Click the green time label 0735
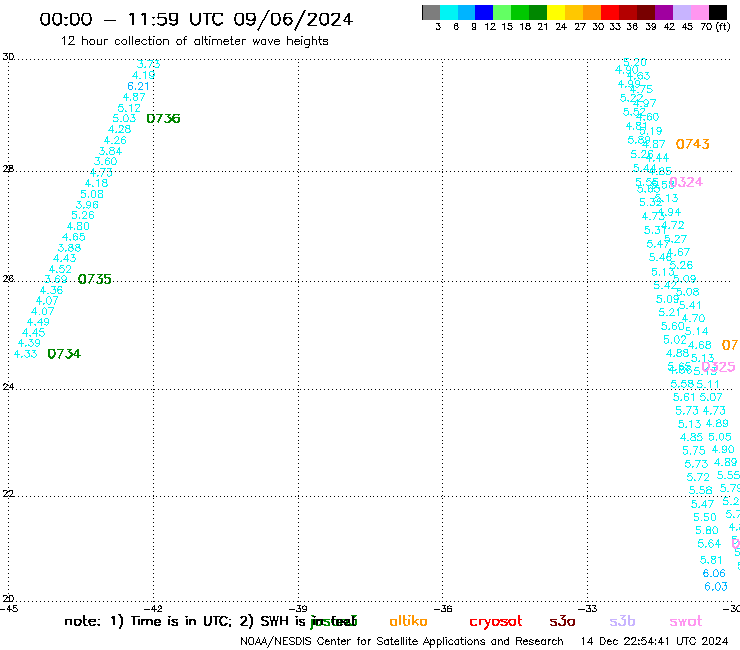The width and height of the screenshot is (740, 650). tap(94, 279)
